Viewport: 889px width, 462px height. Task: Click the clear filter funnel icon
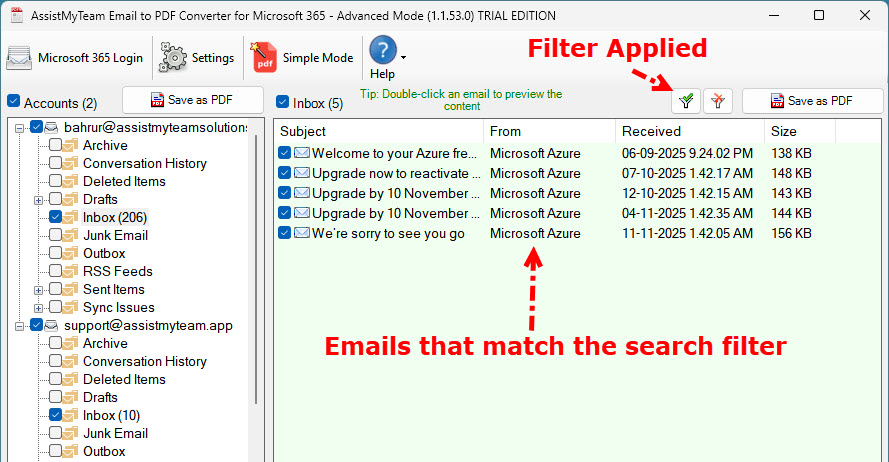click(718, 101)
